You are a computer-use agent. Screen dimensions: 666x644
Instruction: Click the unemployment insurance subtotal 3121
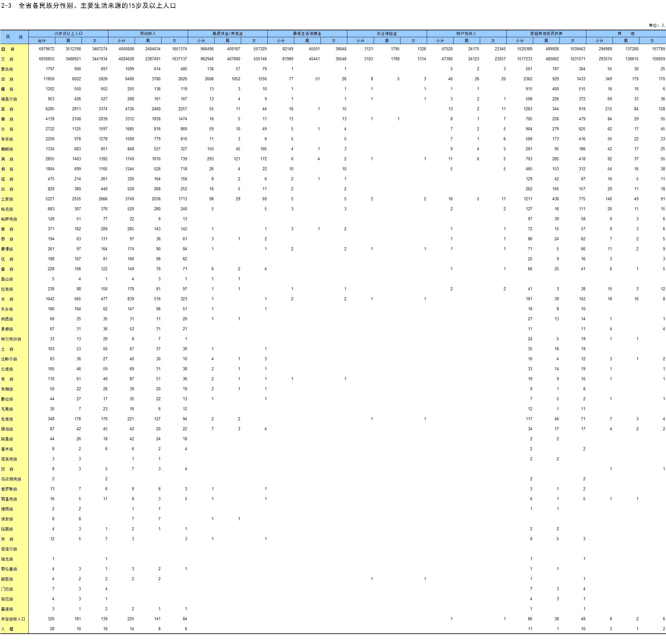point(368,49)
